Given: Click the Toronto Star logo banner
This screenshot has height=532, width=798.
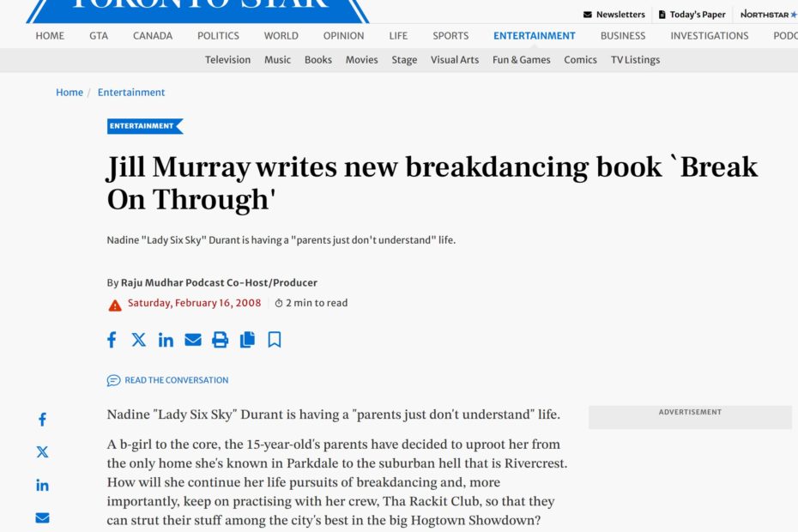Looking at the screenshot, I should [x=197, y=11].
